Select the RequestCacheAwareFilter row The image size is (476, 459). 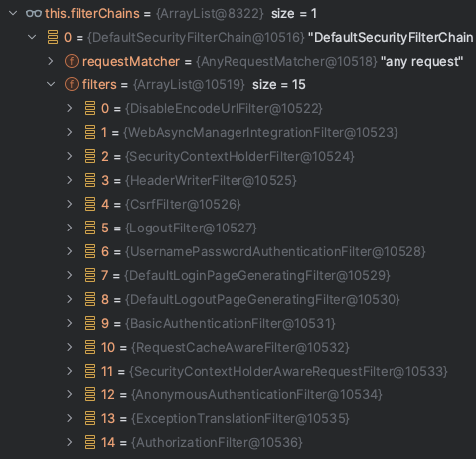point(238,347)
